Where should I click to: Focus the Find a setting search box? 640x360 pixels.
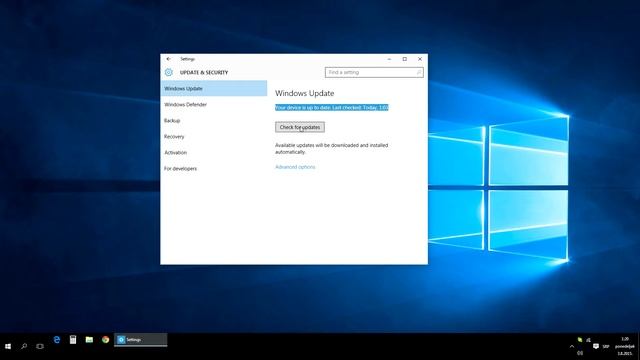[374, 72]
